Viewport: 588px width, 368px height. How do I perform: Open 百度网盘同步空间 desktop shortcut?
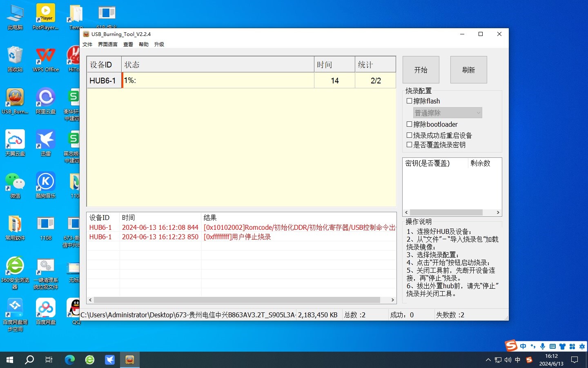tap(15, 315)
